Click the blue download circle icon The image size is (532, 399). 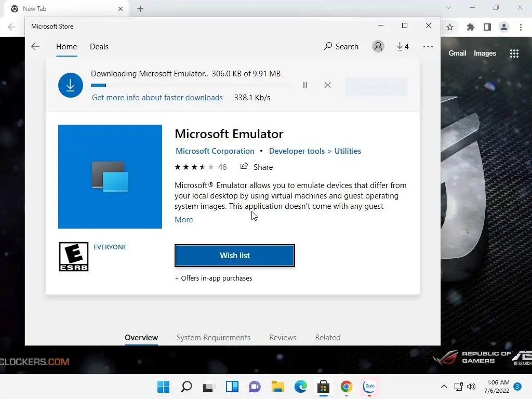[x=71, y=85]
